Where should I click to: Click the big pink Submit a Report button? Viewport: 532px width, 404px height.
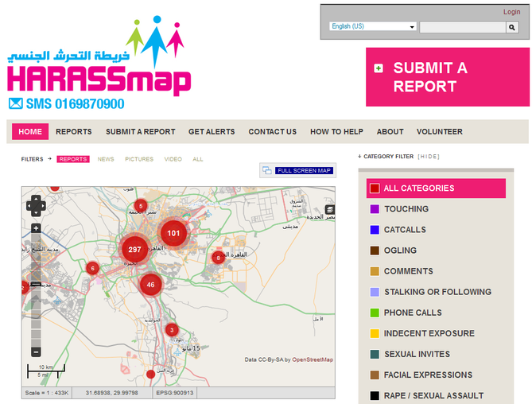pos(448,77)
